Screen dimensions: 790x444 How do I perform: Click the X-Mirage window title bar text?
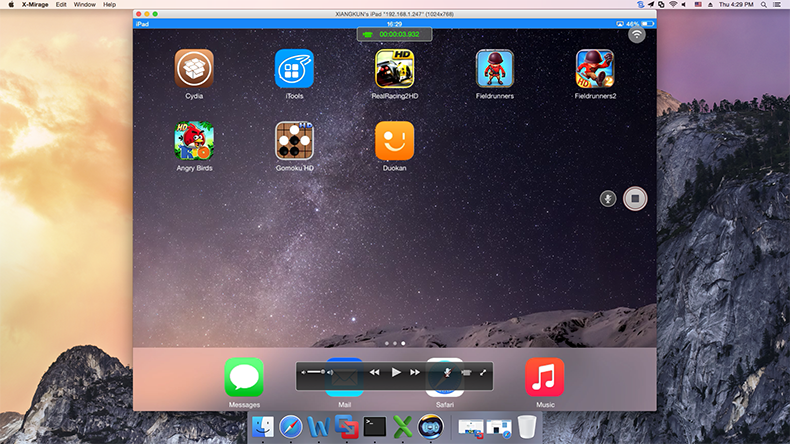394,14
